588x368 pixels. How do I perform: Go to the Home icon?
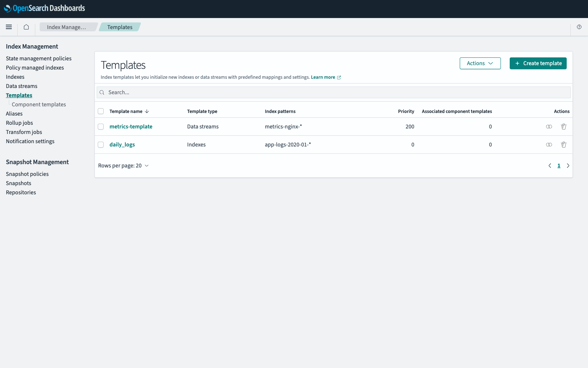point(26,27)
